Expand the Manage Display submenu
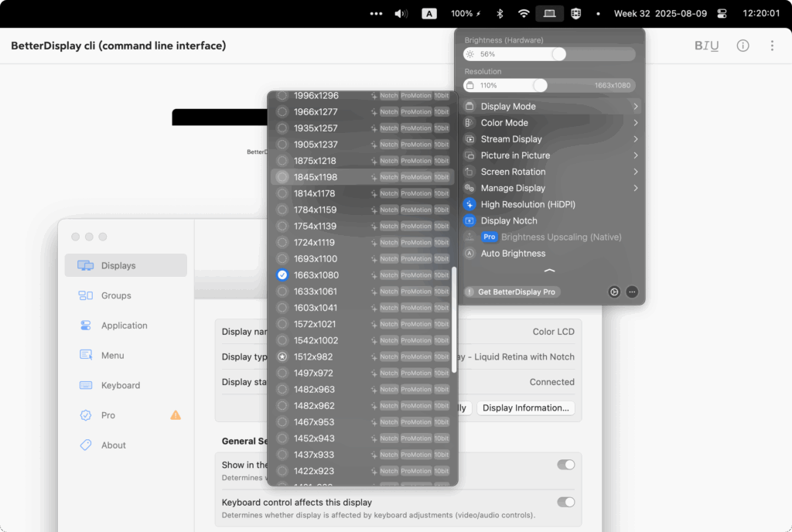792x532 pixels. pos(551,188)
